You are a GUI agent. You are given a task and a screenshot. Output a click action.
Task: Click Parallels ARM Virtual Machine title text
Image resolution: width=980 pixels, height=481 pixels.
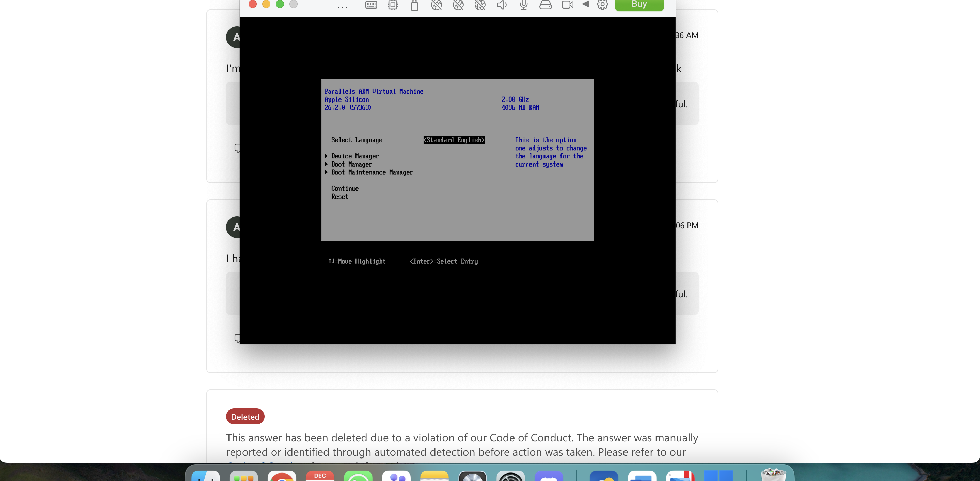[374, 91]
